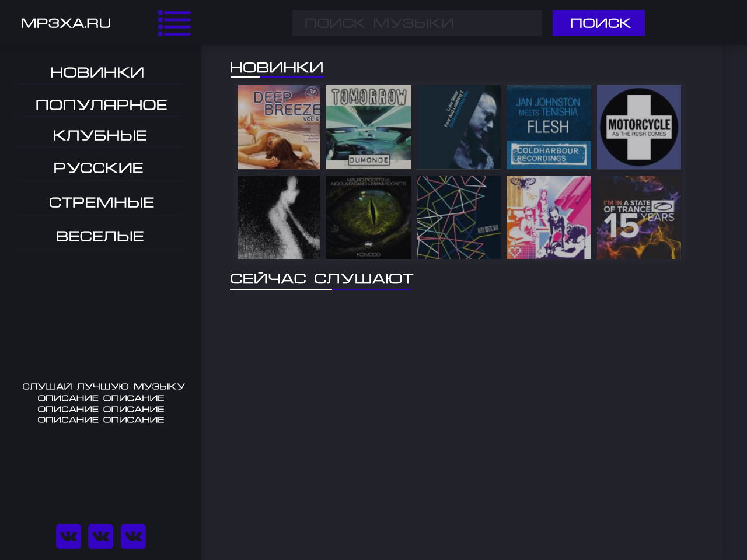Open the РУССКИЕ category

click(98, 168)
